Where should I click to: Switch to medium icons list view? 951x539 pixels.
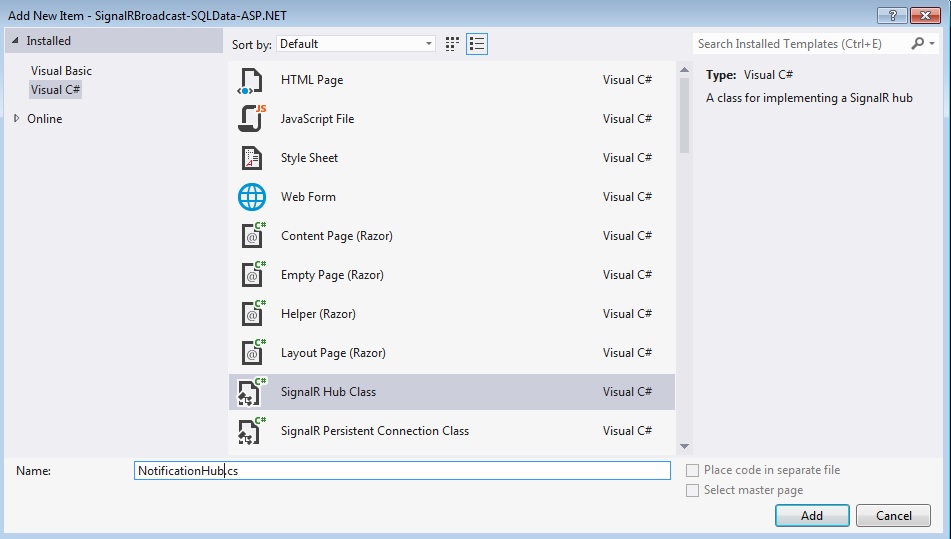pyautogui.click(x=477, y=44)
